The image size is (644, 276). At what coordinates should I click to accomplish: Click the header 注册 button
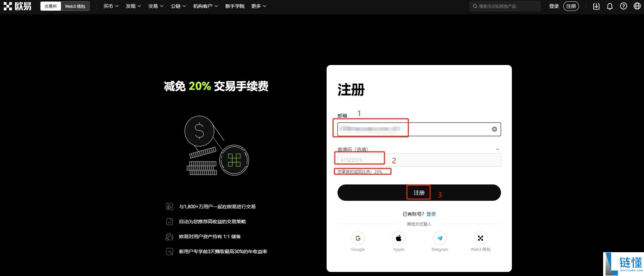coord(571,6)
